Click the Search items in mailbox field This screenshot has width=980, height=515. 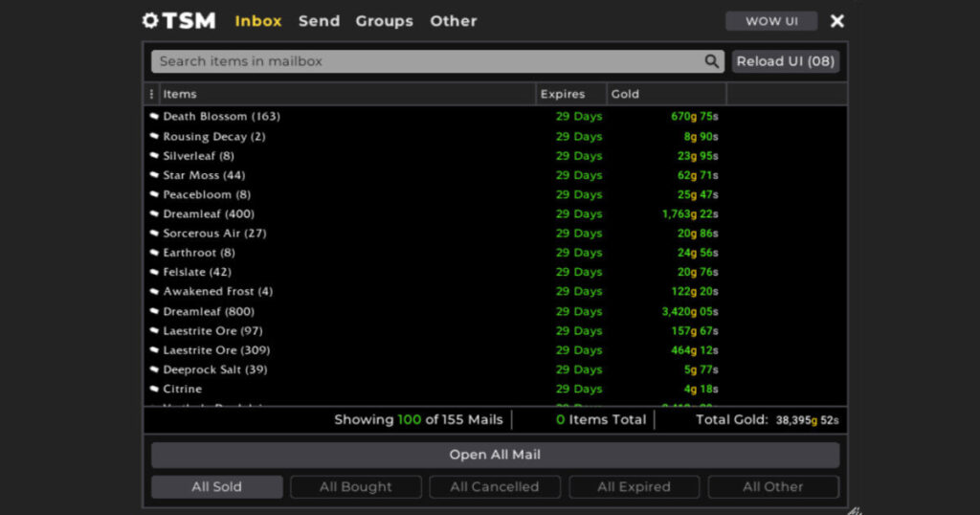point(426,61)
